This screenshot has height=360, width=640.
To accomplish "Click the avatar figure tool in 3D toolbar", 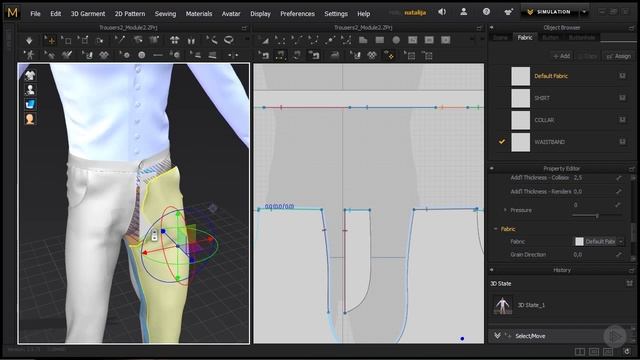I will [x=29, y=55].
